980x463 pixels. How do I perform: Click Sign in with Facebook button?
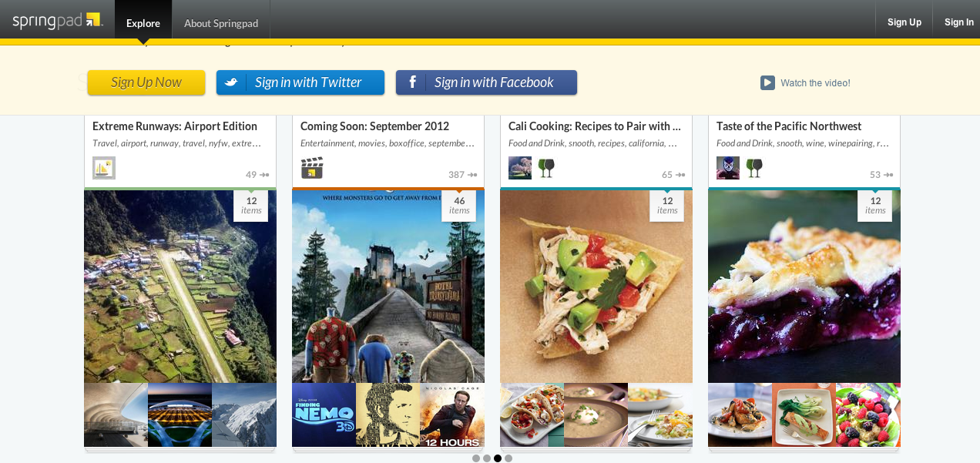[x=486, y=82]
